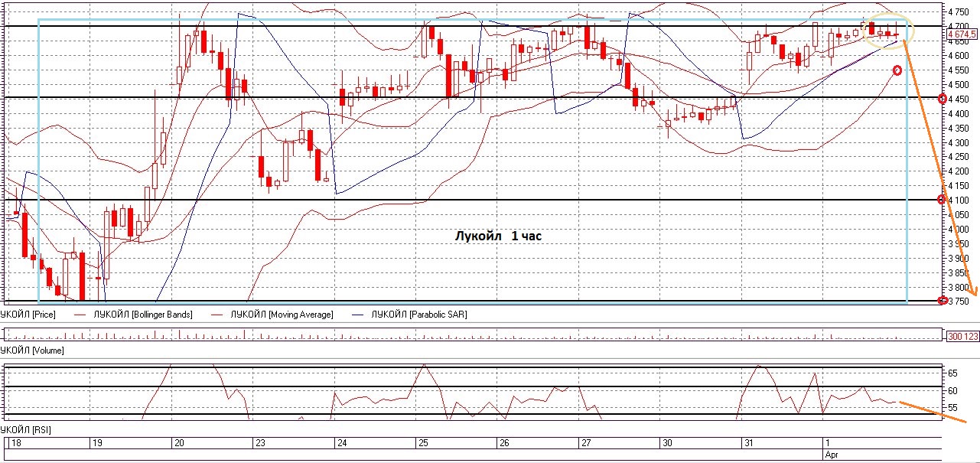Click date 24 on the time axis
The image size is (980, 463).
point(341,443)
